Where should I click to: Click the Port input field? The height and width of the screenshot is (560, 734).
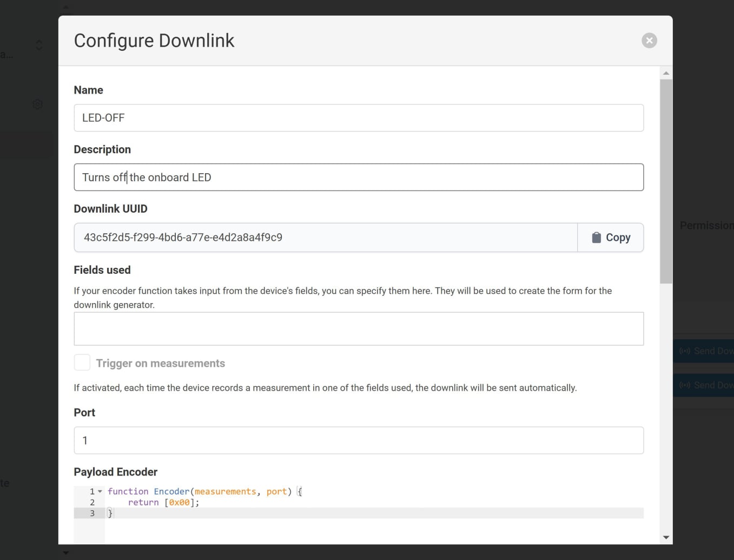pyautogui.click(x=358, y=440)
